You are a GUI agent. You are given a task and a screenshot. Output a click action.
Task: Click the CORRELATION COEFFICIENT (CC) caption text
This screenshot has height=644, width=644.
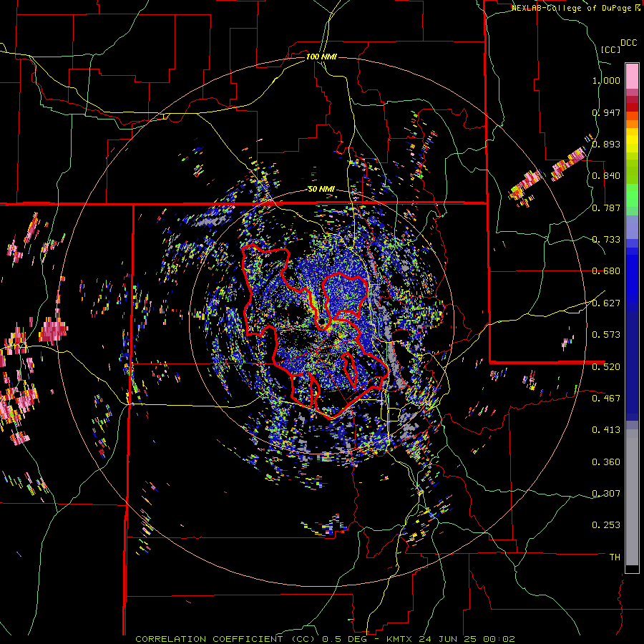coord(225,639)
